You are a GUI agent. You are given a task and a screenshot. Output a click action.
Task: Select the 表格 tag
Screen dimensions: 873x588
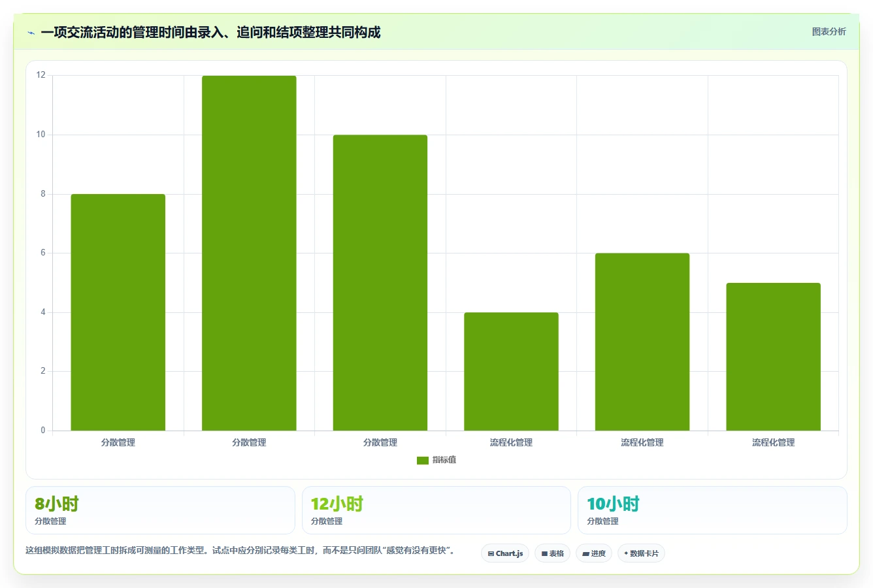coord(552,553)
